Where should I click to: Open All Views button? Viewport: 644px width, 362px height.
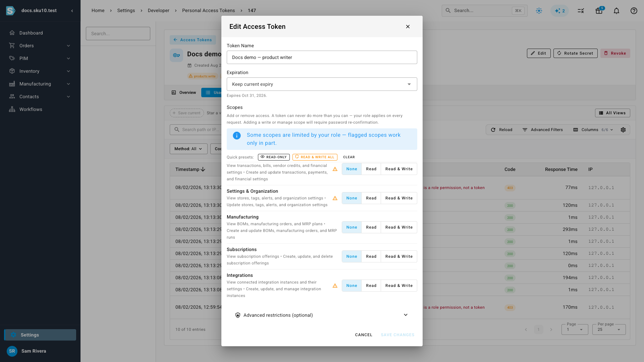(x=612, y=113)
